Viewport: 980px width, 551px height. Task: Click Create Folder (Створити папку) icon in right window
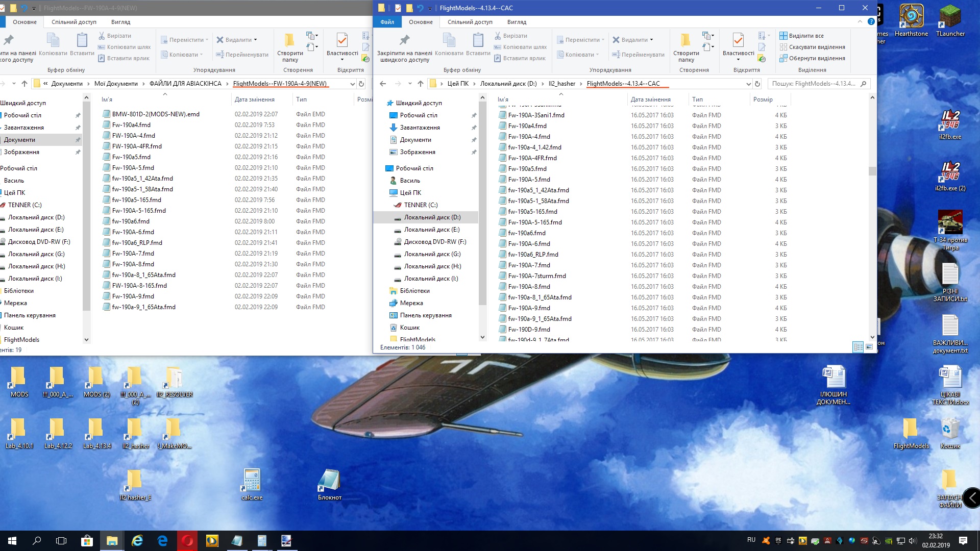pos(685,41)
